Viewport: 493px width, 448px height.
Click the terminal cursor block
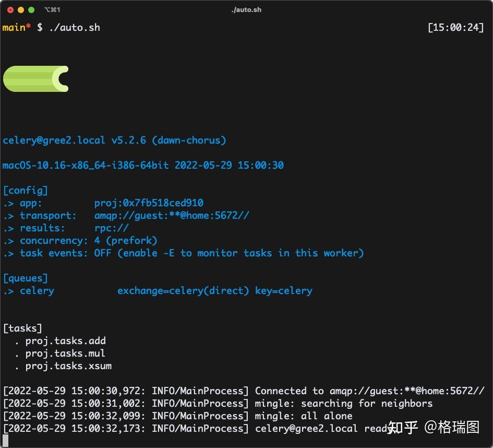pyautogui.click(x=4, y=441)
